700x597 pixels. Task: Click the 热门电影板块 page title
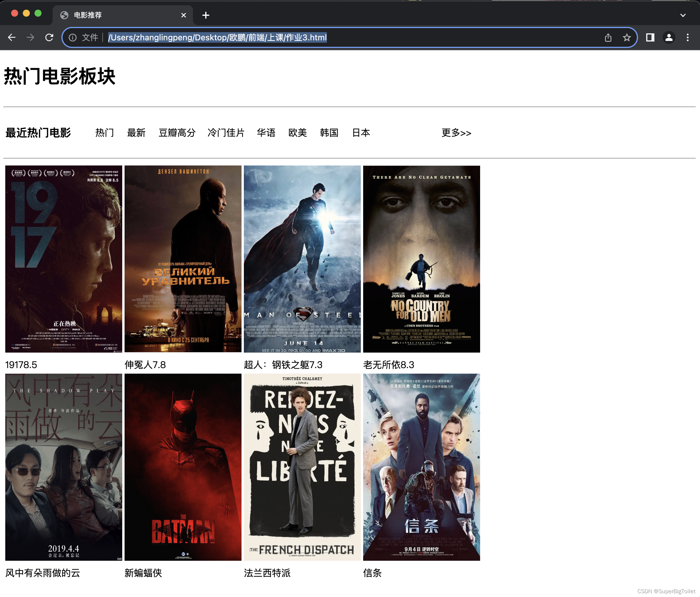tap(59, 76)
